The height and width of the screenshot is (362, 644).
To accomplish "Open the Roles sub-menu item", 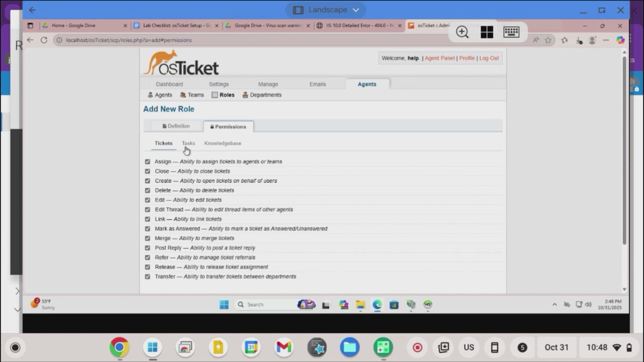I will [223, 95].
